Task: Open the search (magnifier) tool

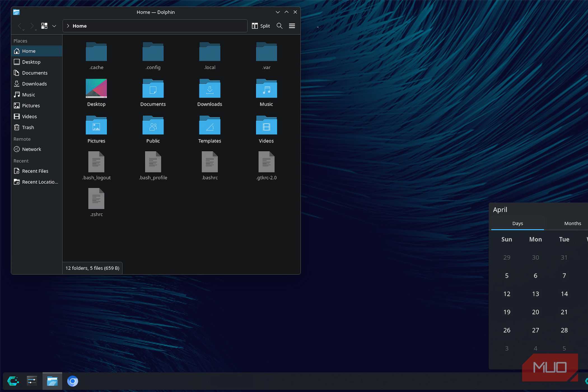Action: click(x=279, y=26)
